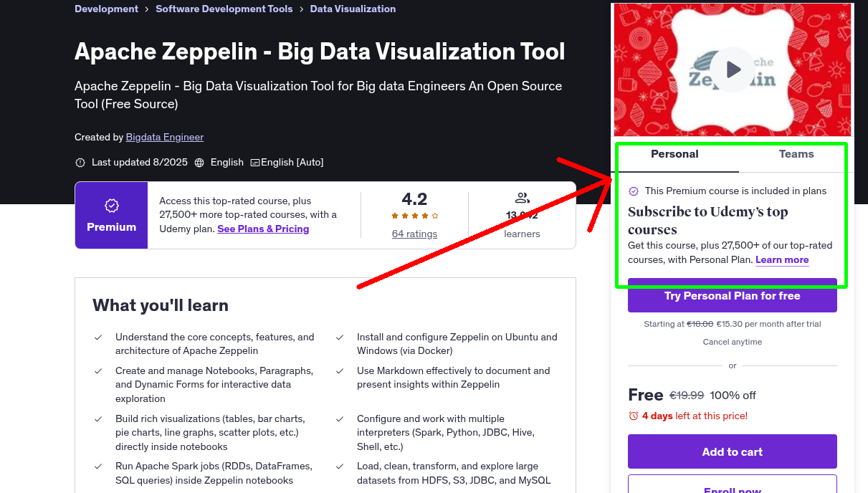
Task: View the 64 ratings link
Action: coord(414,234)
